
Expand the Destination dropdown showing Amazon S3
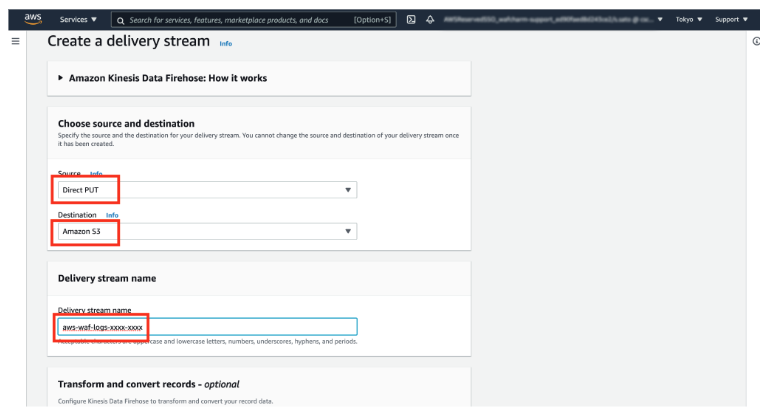click(206, 231)
